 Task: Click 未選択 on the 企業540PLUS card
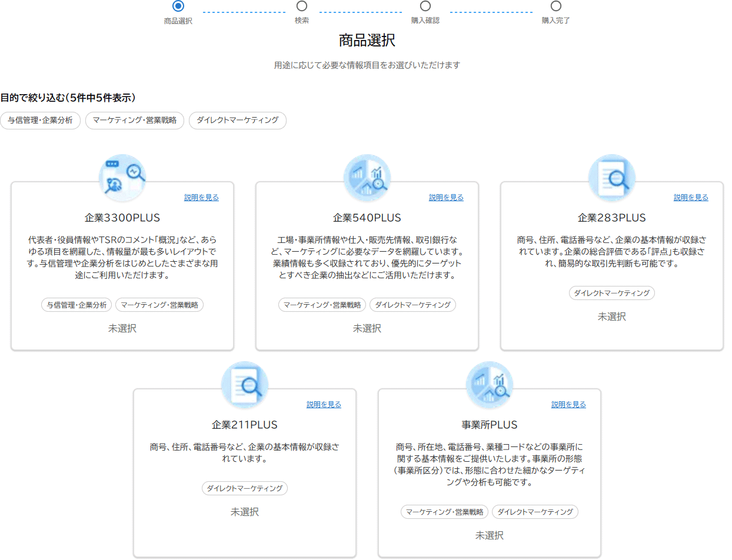pyautogui.click(x=367, y=328)
